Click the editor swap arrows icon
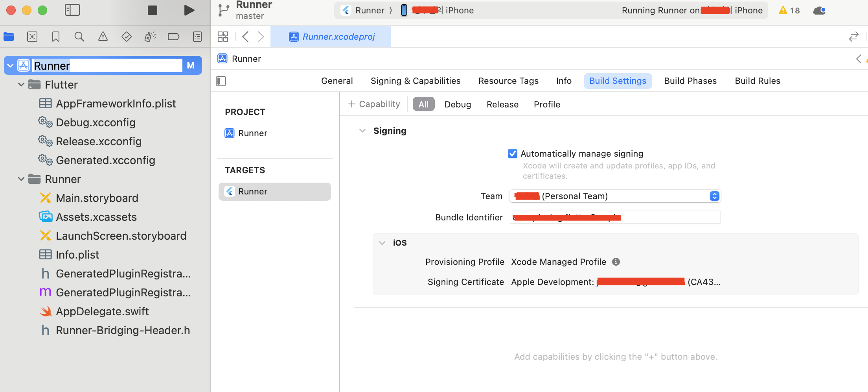868x392 pixels. tap(853, 37)
